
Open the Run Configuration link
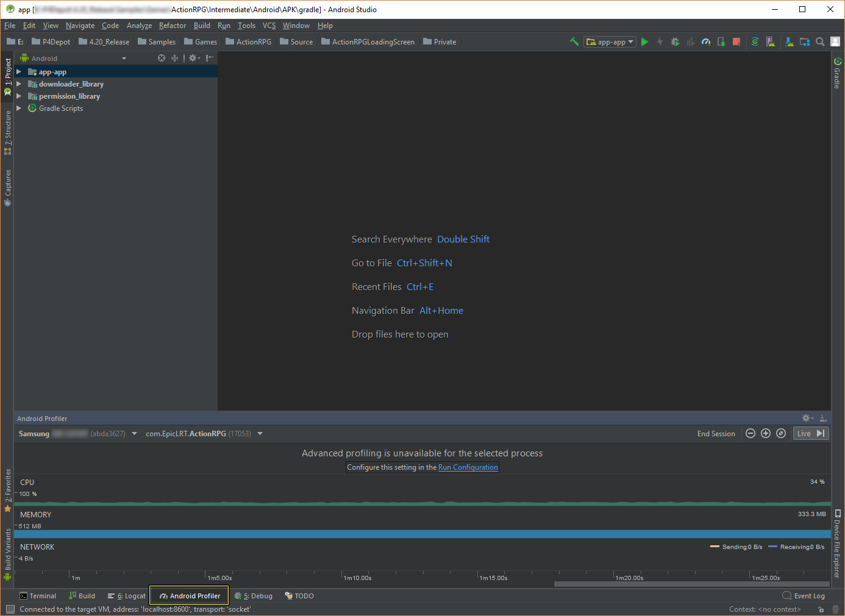click(x=468, y=467)
